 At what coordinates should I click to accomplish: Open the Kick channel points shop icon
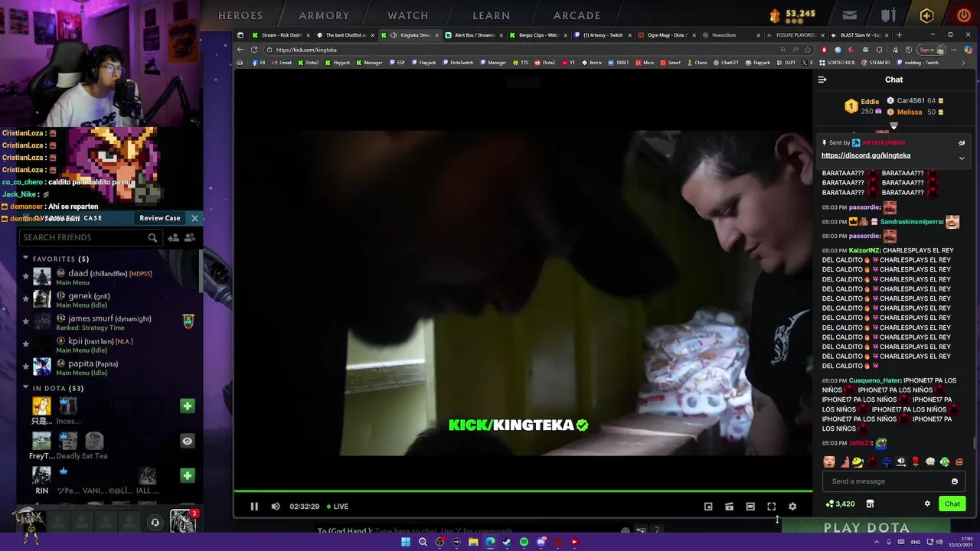[x=870, y=504]
